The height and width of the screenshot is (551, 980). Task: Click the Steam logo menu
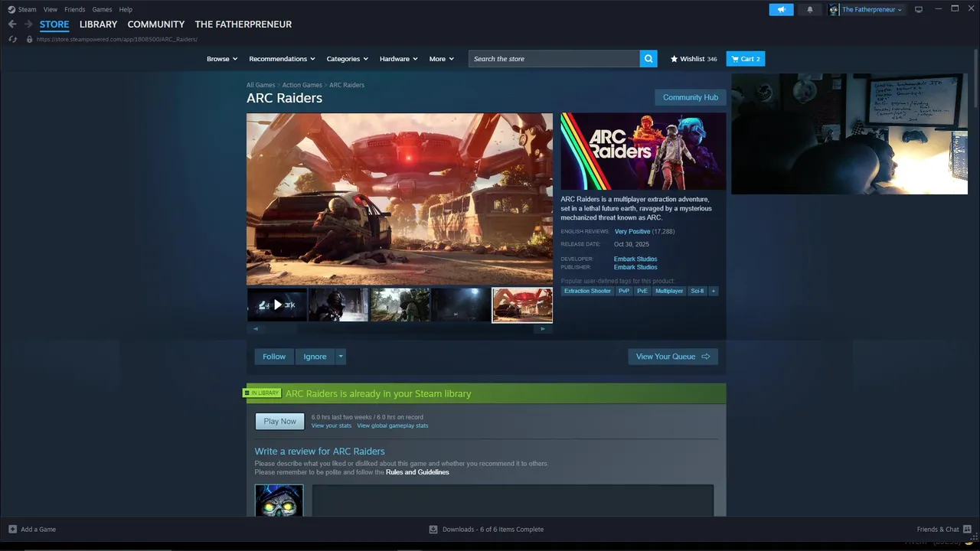point(11,9)
